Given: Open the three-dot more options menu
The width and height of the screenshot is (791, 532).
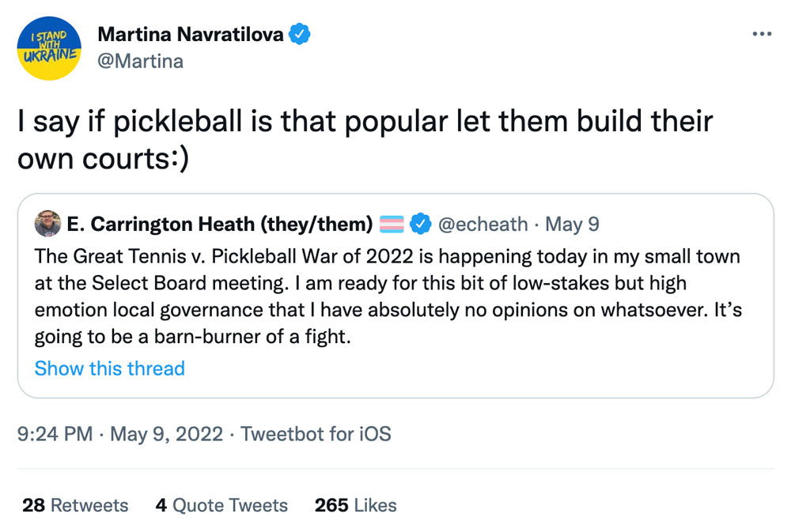Looking at the screenshot, I should tap(761, 34).
